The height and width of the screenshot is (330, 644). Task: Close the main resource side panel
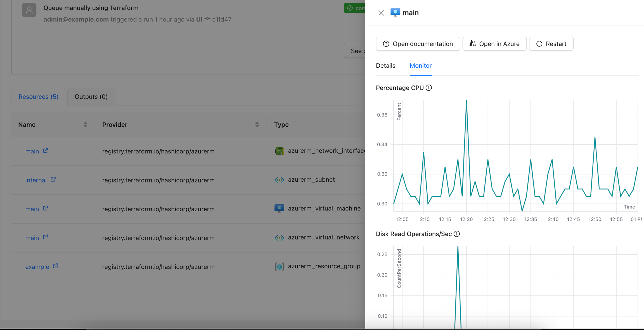[381, 13]
